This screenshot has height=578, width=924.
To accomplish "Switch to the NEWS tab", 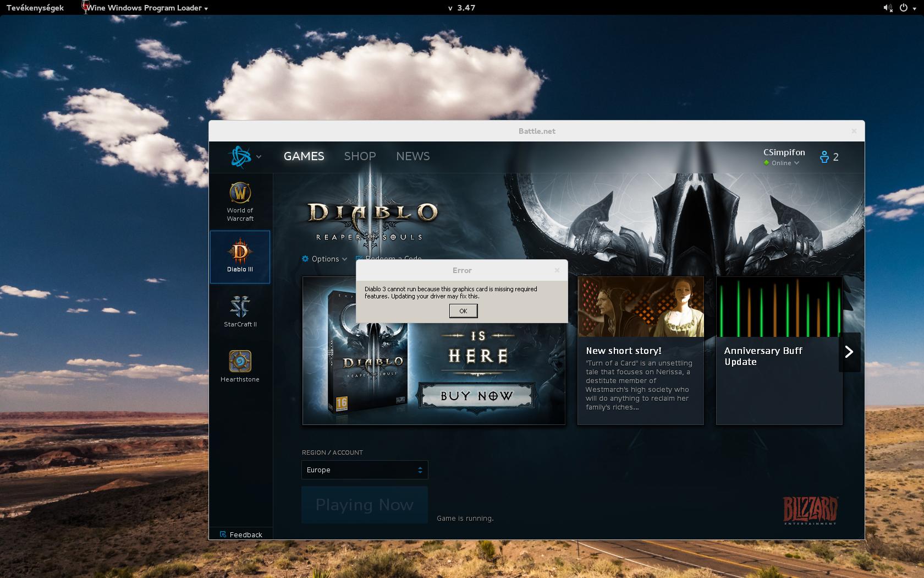I will (413, 156).
